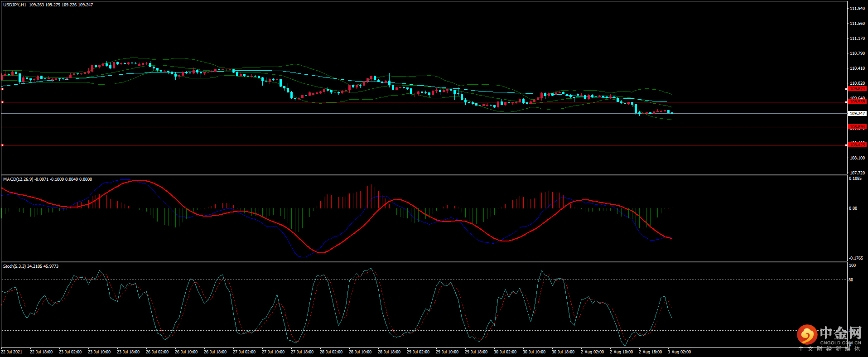Click the 22 Jul 2021 time axis label
This screenshot has height=357, width=868.
(x=12, y=352)
